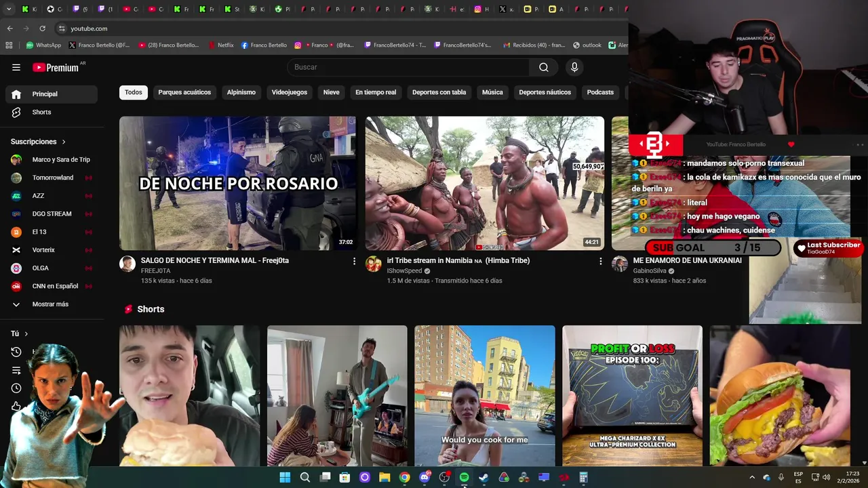Click the GabinoSilva channel avatar

(x=620, y=264)
